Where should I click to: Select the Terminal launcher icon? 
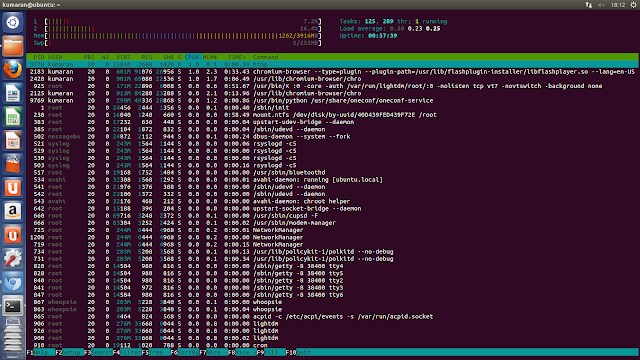click(13, 306)
